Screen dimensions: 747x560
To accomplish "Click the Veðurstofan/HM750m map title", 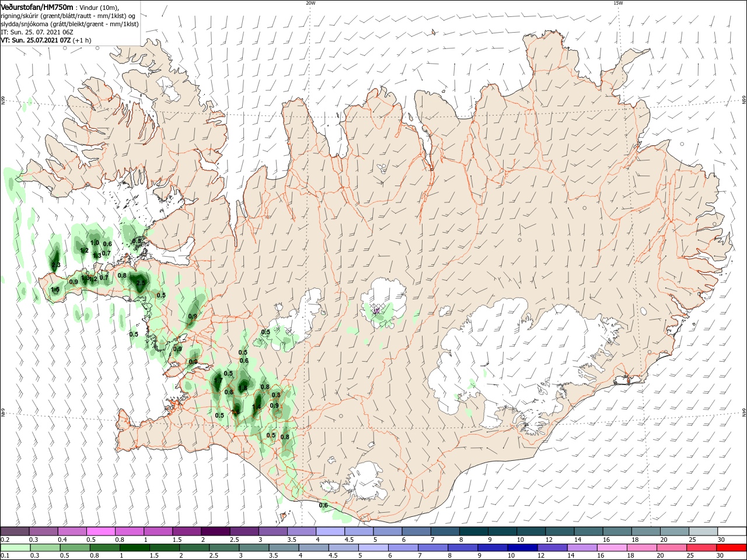I will [x=37, y=6].
